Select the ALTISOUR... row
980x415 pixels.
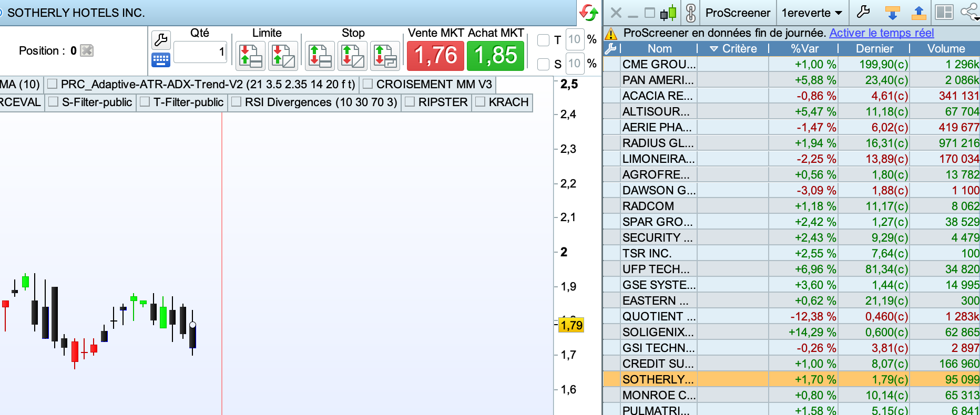[x=791, y=111]
